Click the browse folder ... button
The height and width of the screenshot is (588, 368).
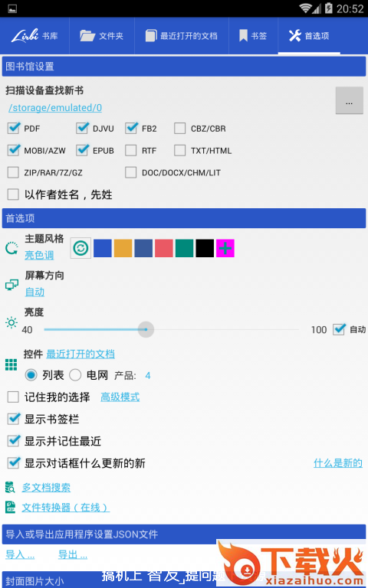coord(350,100)
